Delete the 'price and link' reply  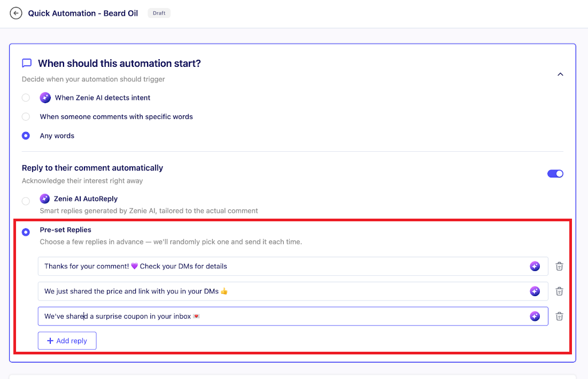pos(559,291)
